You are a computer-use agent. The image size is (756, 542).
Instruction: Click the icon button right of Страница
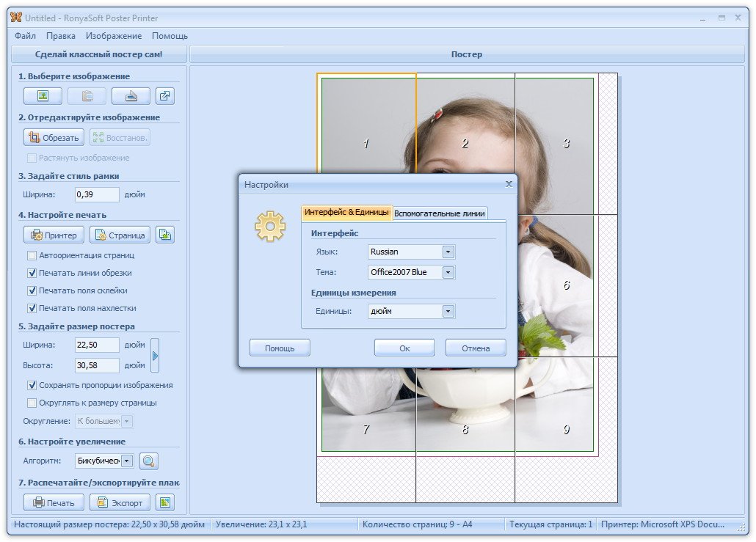coord(165,235)
